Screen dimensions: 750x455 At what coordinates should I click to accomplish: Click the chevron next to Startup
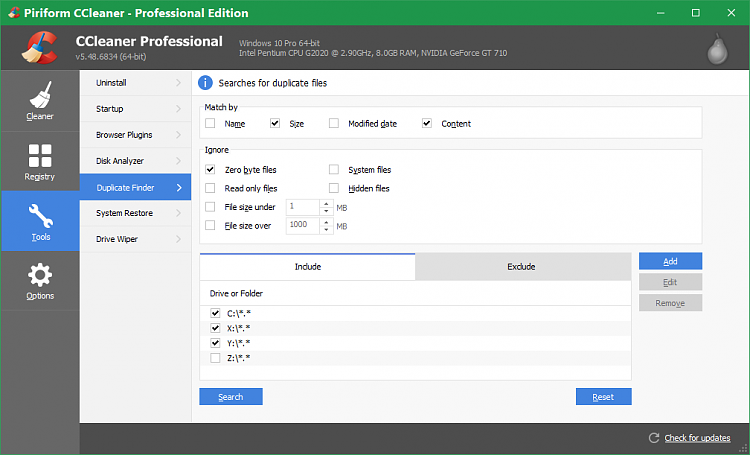point(178,109)
